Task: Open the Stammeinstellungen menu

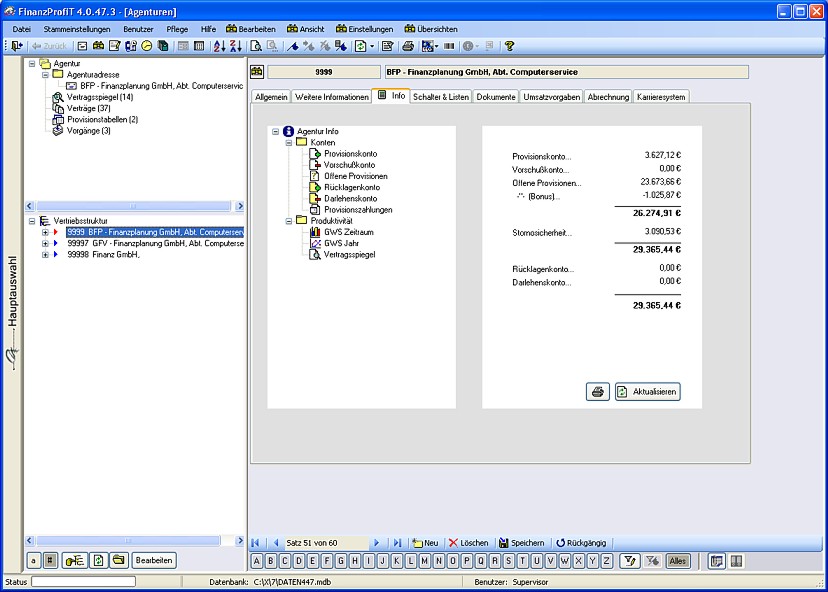Action: [x=77, y=29]
